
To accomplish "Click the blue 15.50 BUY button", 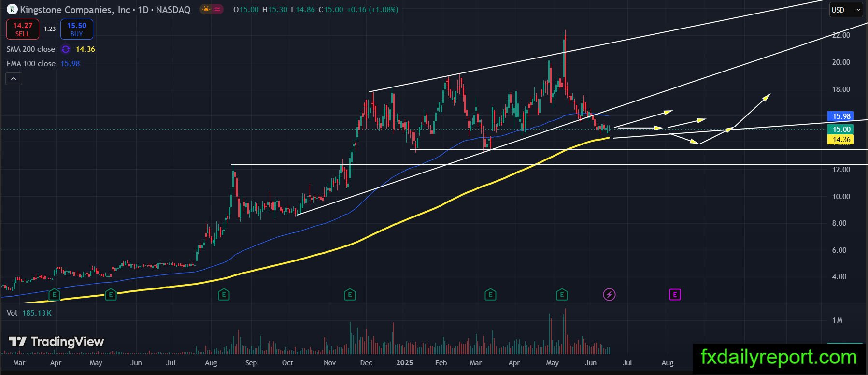I will tap(77, 29).
